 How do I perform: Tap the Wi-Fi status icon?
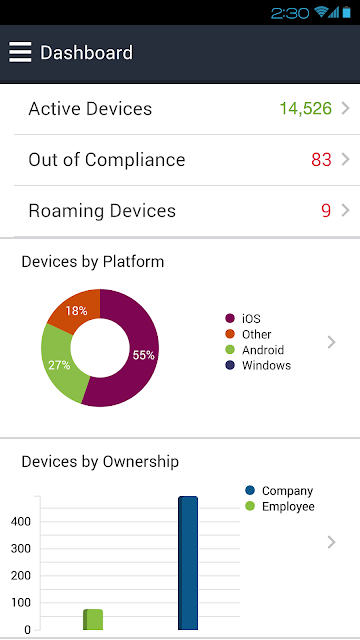321,13
